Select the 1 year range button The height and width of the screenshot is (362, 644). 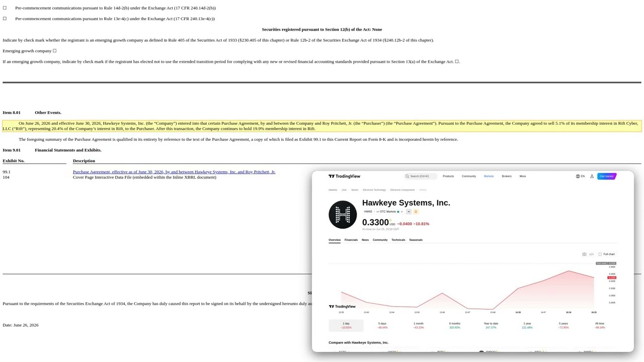point(527,325)
